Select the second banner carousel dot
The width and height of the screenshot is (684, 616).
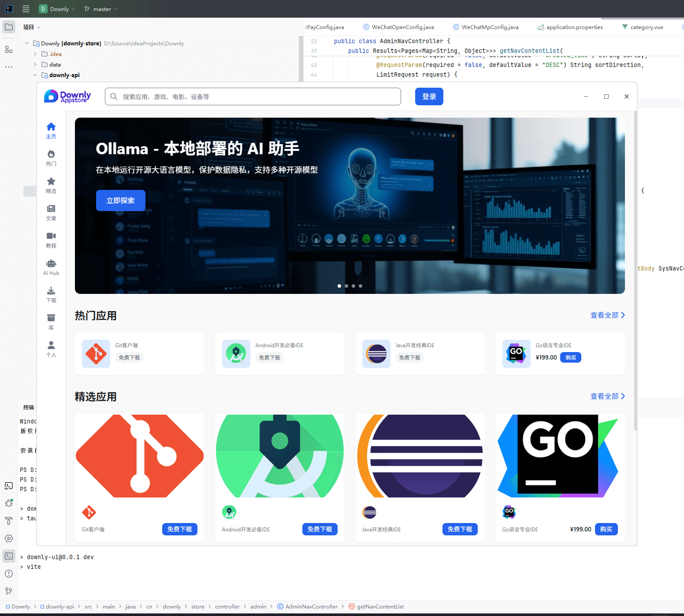pyautogui.click(x=346, y=286)
